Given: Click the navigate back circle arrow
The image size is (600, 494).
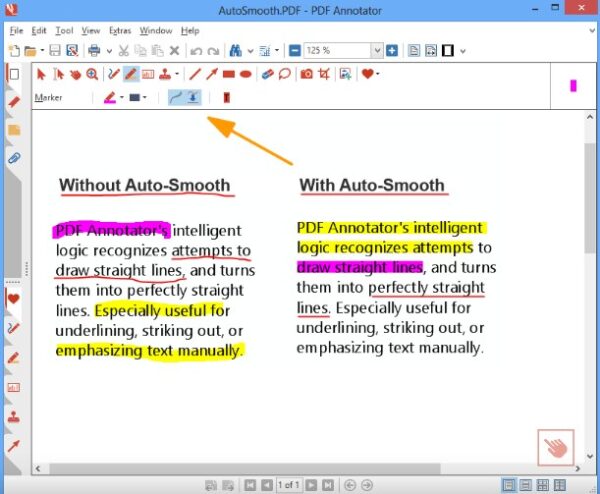Looking at the screenshot, I should [x=350, y=485].
